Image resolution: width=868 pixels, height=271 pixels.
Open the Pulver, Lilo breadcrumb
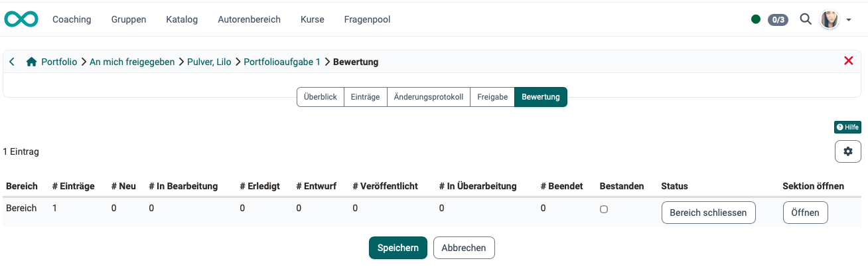click(x=209, y=62)
